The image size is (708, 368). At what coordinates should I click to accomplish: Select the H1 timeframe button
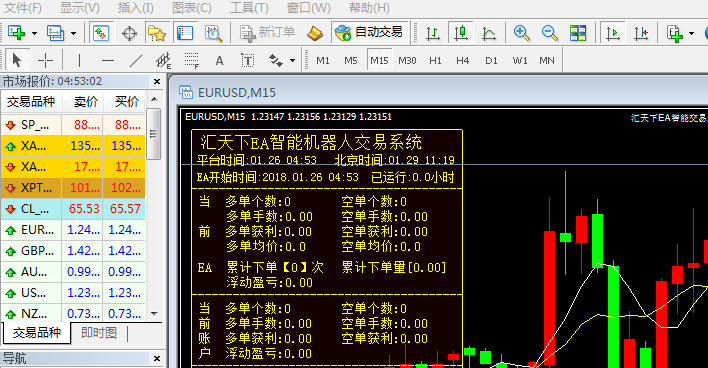[435, 60]
